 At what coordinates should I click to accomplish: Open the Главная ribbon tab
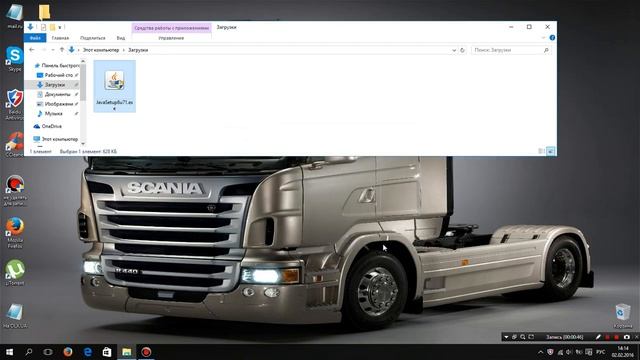pos(60,38)
